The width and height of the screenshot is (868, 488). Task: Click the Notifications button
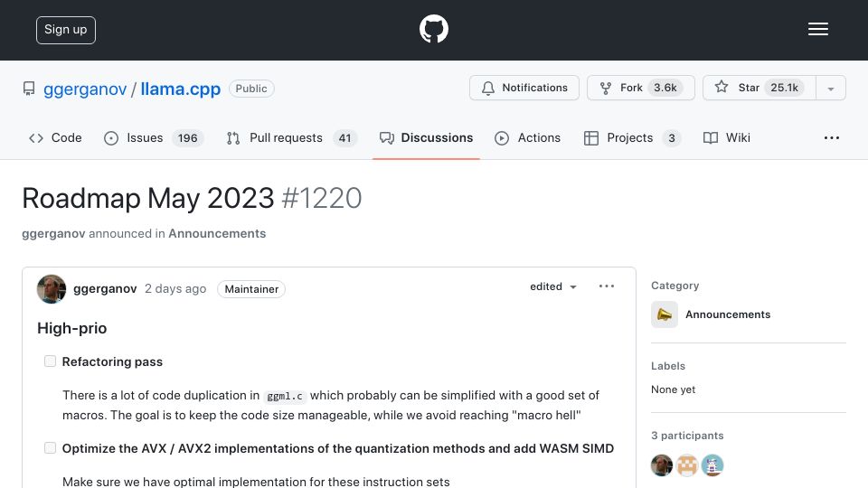[524, 88]
